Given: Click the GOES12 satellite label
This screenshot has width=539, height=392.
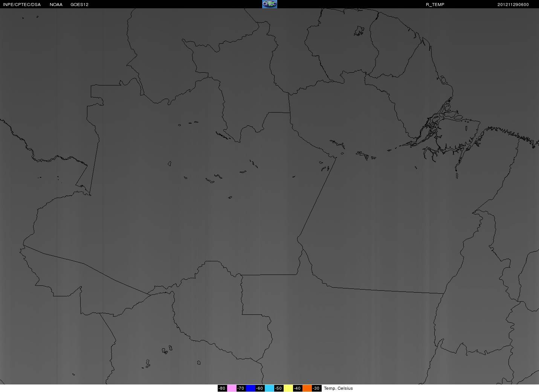Looking at the screenshot, I should [79, 5].
